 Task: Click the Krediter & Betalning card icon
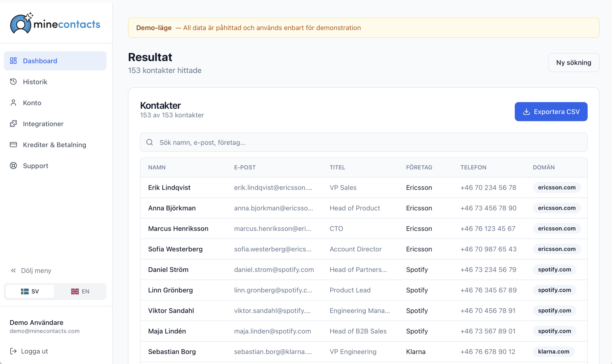point(13,145)
